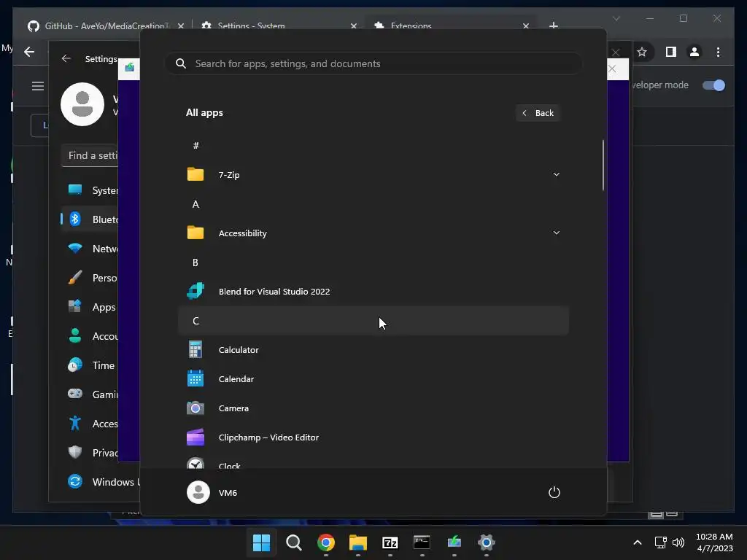Open Google Chrome from the taskbar
Screen dimensions: 747x560
point(326,542)
